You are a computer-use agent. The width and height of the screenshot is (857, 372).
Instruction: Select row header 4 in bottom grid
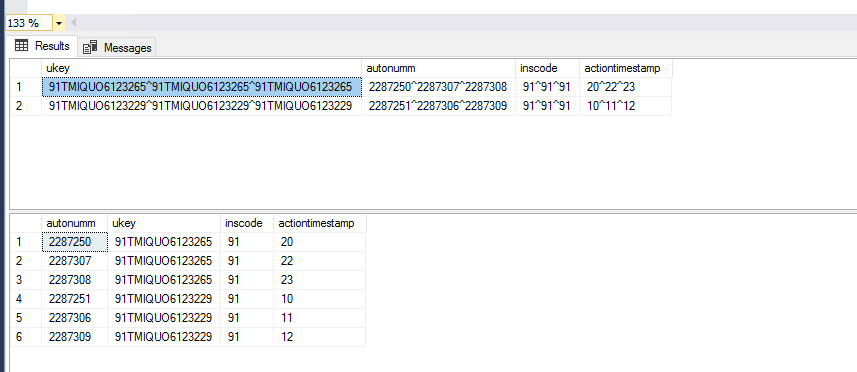(x=26, y=299)
